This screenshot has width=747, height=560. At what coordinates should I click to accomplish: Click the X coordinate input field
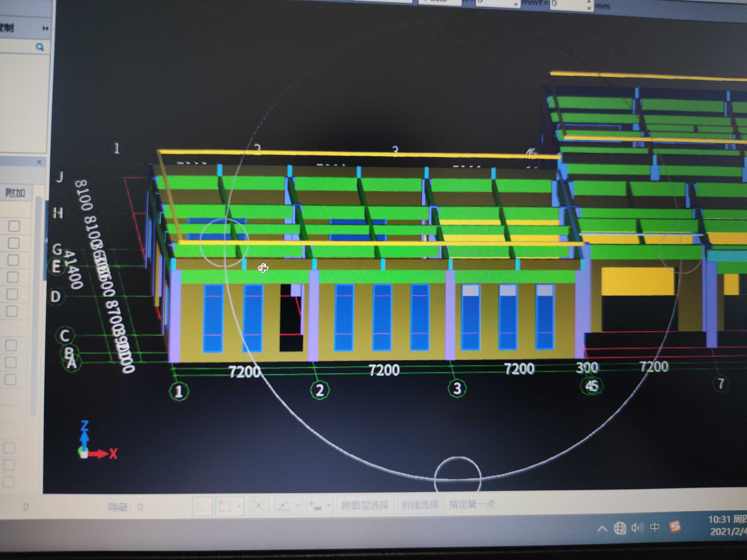tap(495, 3)
